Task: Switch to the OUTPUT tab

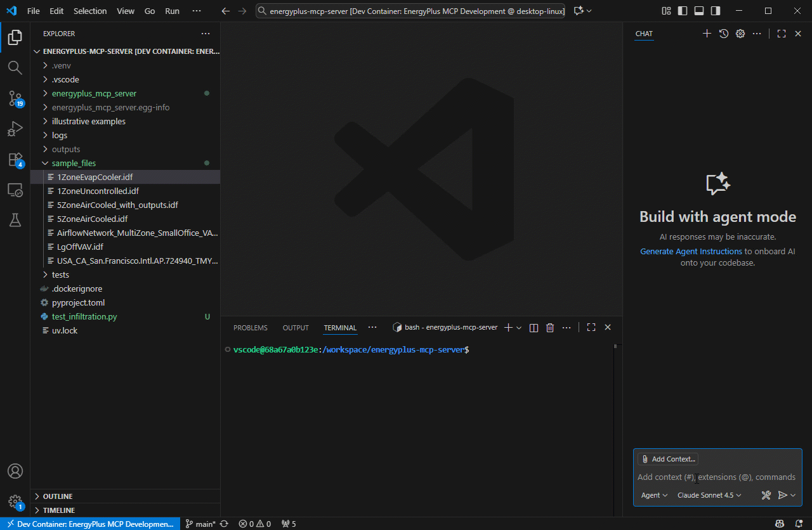Action: 295,327
